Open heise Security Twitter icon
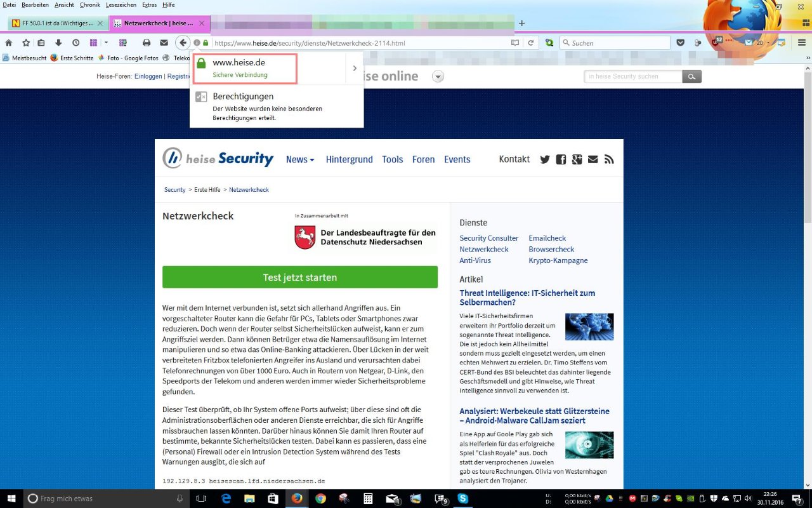This screenshot has height=508, width=812. click(544, 159)
